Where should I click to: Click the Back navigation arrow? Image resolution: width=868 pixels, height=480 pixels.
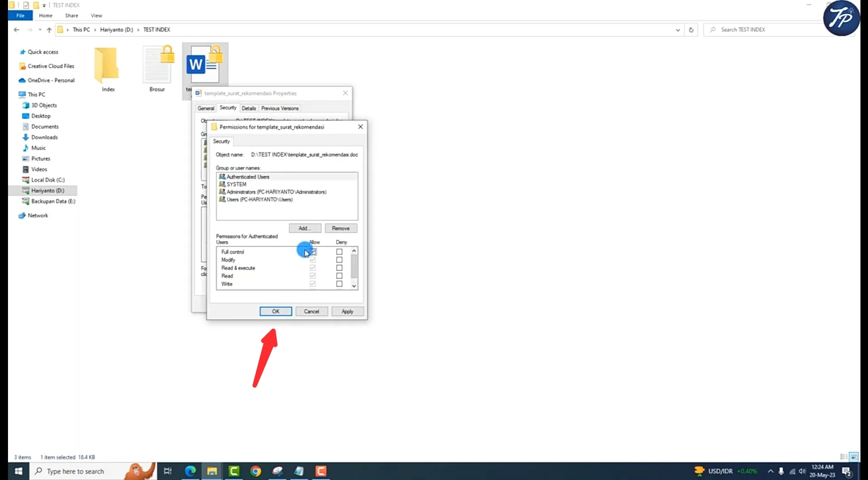16,30
